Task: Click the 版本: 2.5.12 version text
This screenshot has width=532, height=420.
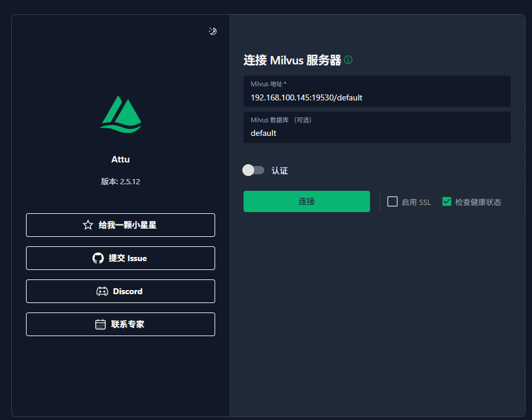Action: [121, 182]
